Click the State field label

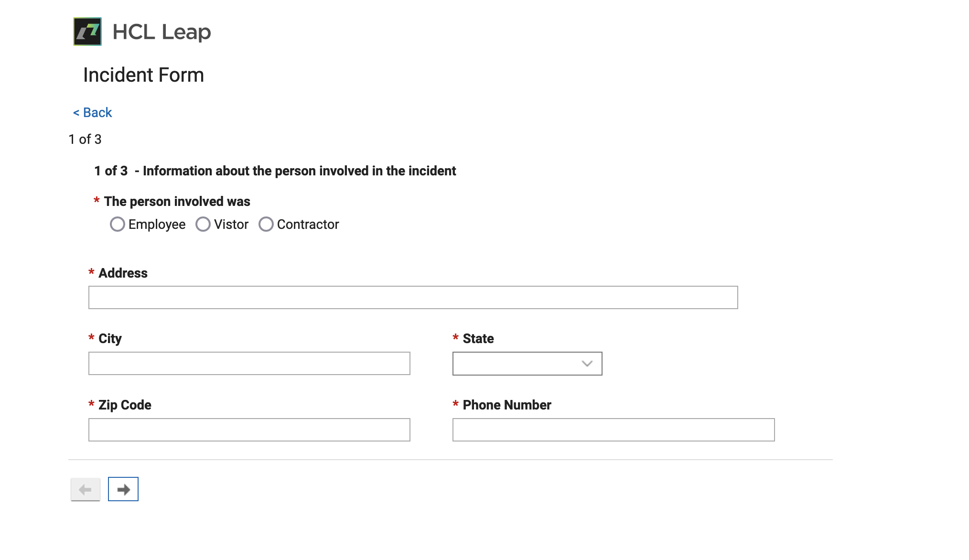[478, 338]
